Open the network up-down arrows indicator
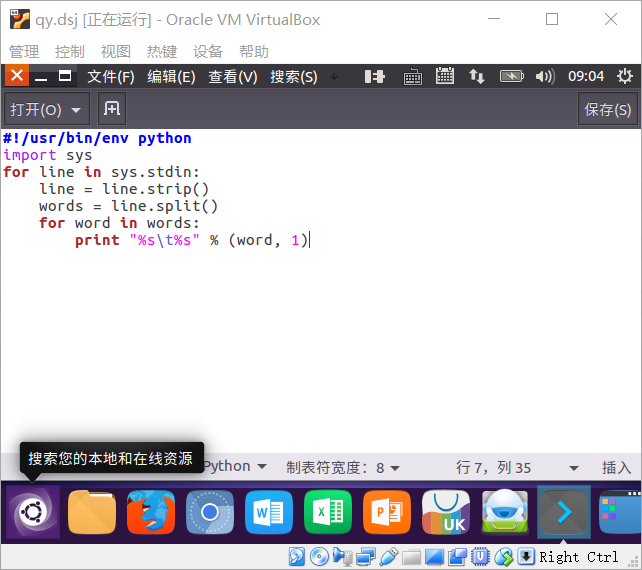The width and height of the screenshot is (642, 570). point(477,77)
